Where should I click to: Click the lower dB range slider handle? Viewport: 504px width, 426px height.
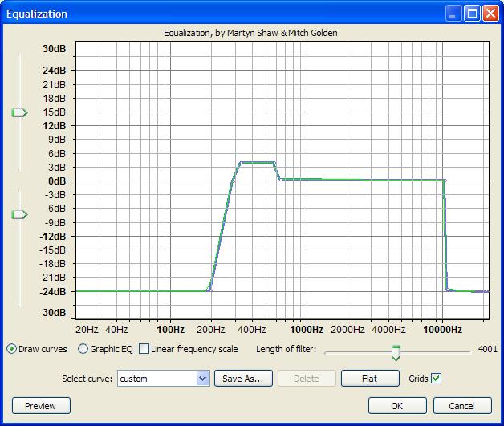[18, 214]
